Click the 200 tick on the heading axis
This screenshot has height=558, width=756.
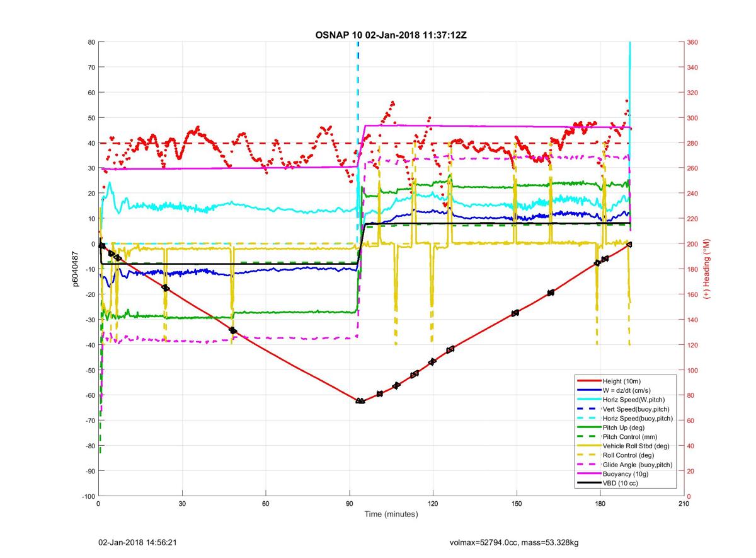click(692, 244)
